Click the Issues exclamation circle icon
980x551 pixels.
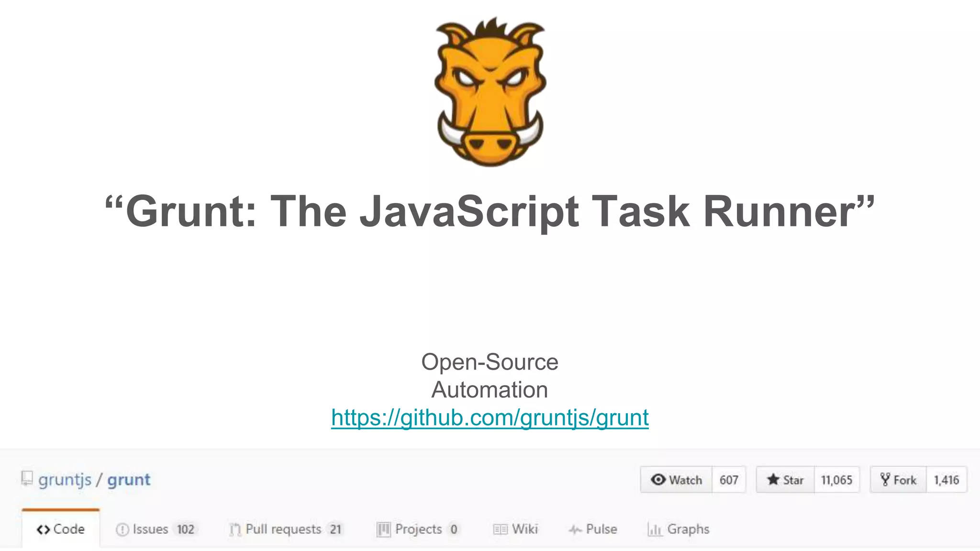(x=122, y=529)
